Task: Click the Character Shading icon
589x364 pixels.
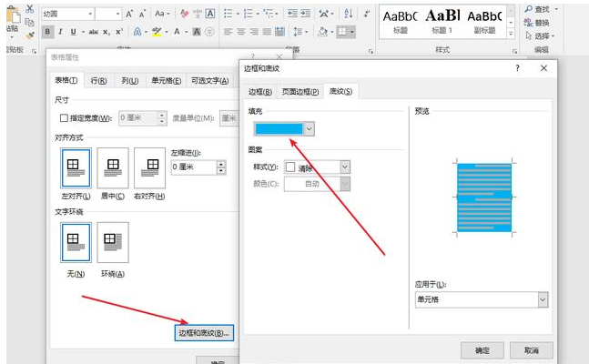Action: coord(197,32)
